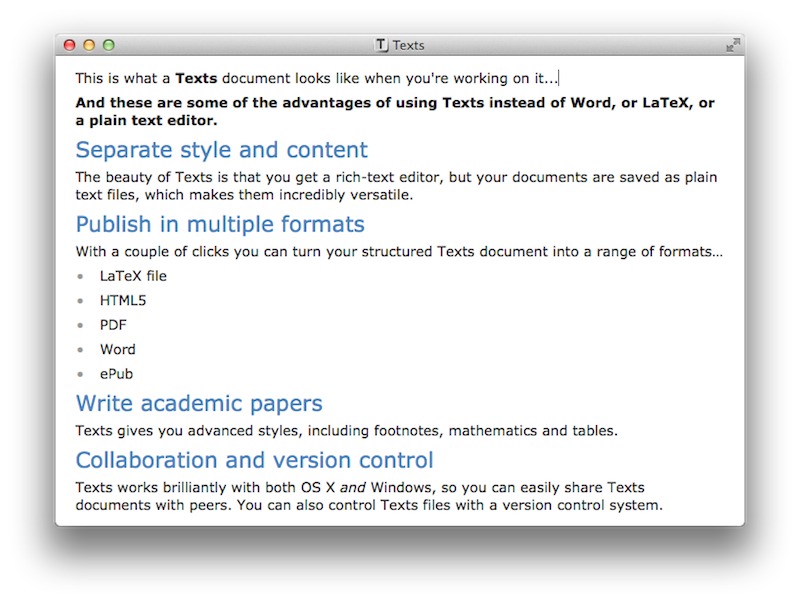The image size is (800, 603).
Task: Click the "HTML5" list item
Action: (123, 300)
